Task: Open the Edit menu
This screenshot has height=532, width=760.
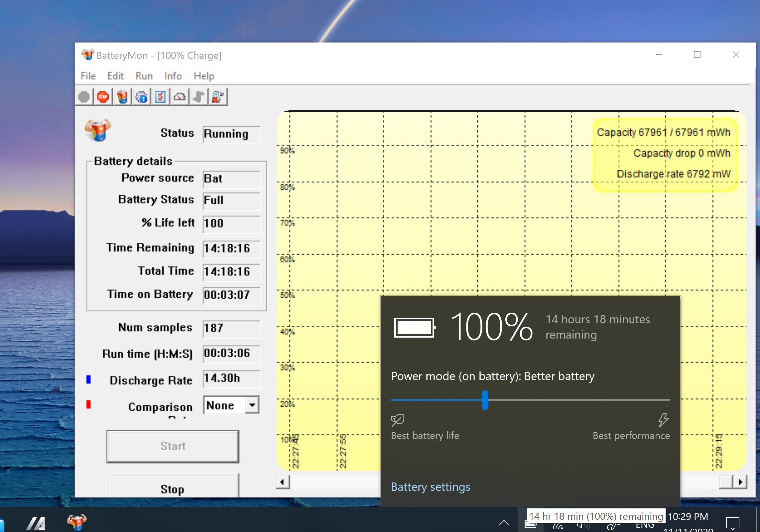Action: point(115,76)
